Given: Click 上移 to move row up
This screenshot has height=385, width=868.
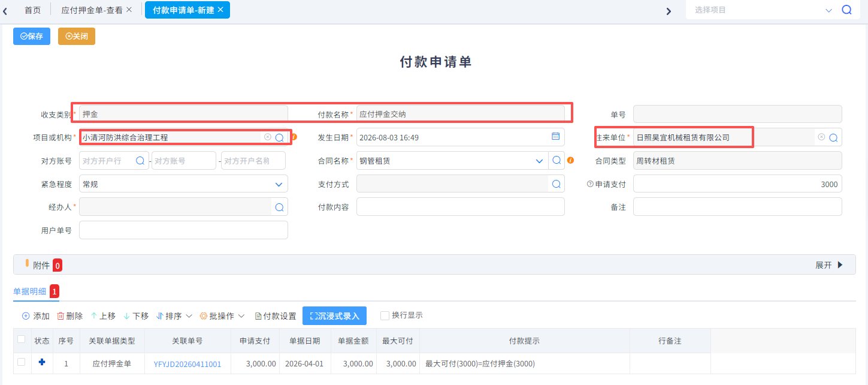Looking at the screenshot, I should [102, 316].
